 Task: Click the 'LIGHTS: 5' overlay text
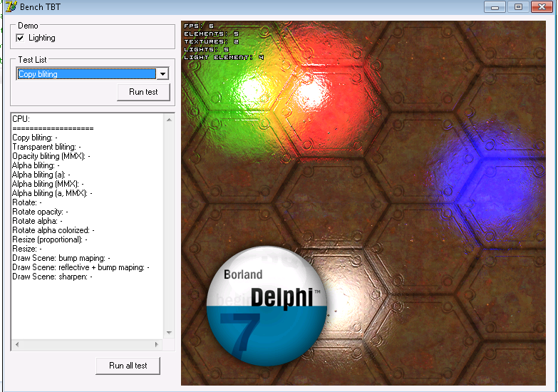207,49
